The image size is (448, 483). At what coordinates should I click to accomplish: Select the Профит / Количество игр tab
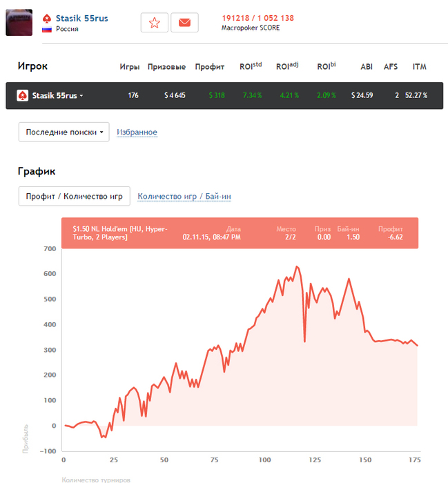[74, 196]
